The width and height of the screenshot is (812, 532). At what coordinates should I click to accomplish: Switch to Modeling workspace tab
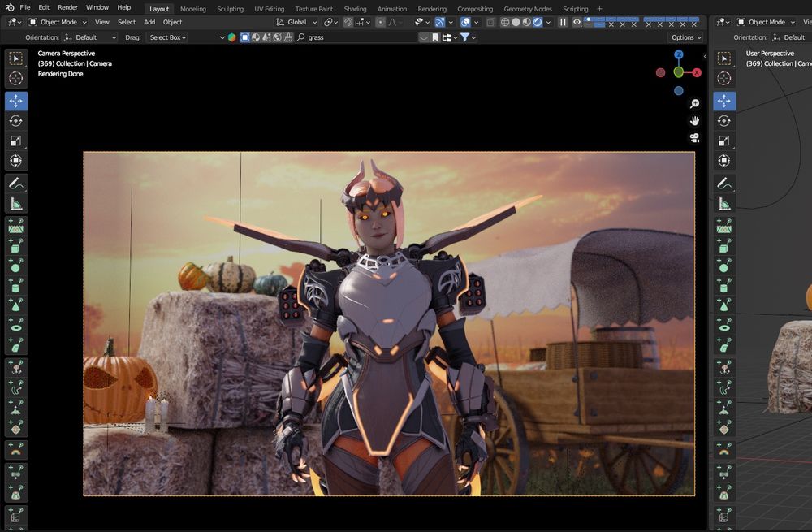(x=192, y=9)
